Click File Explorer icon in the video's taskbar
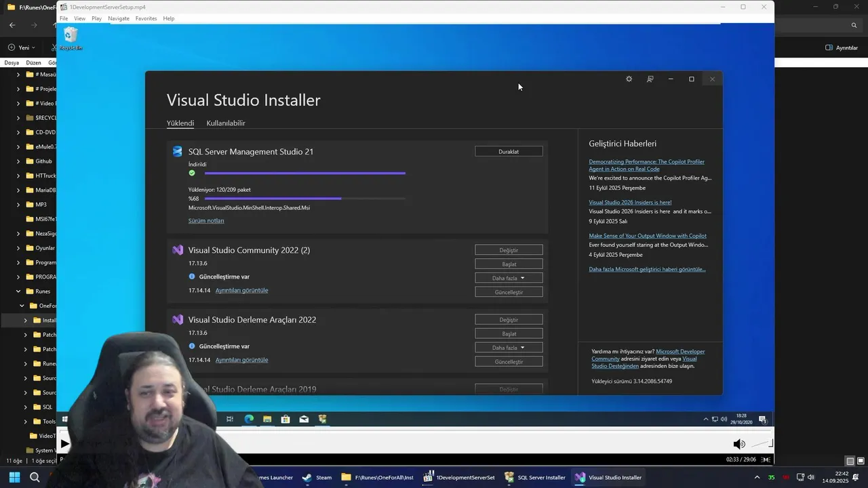868x488 pixels. (267, 419)
